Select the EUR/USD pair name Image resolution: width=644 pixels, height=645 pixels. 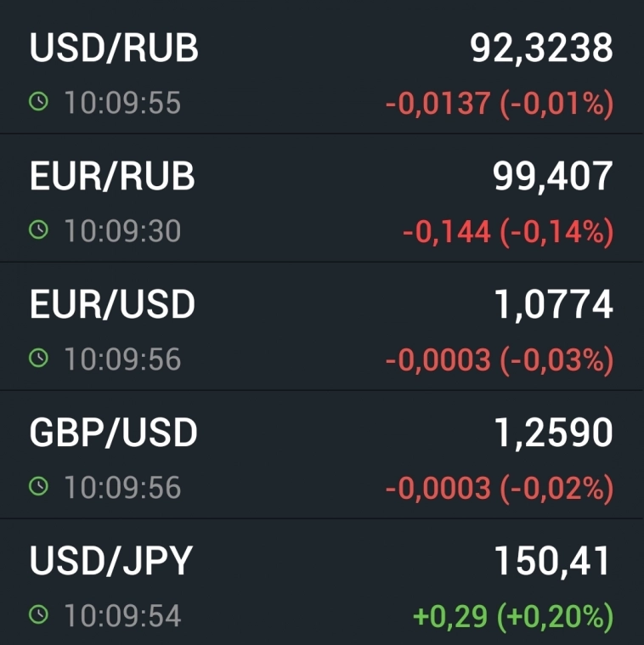pos(112,304)
